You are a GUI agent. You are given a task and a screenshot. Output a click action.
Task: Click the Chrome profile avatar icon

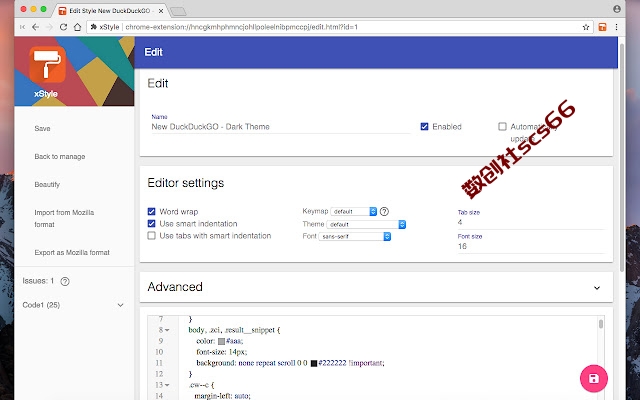(617, 9)
